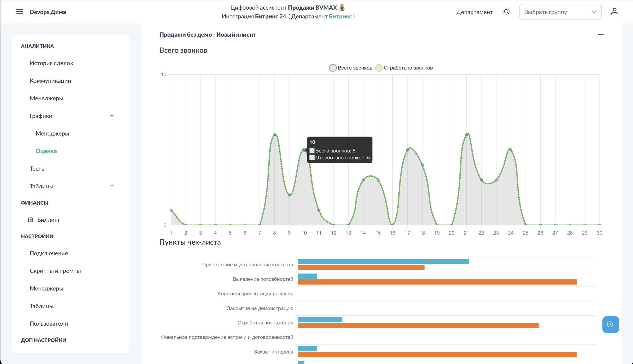The height and width of the screenshot is (364, 633).
Task: Expand the Таблицы submenu chevron
Action: [112, 186]
